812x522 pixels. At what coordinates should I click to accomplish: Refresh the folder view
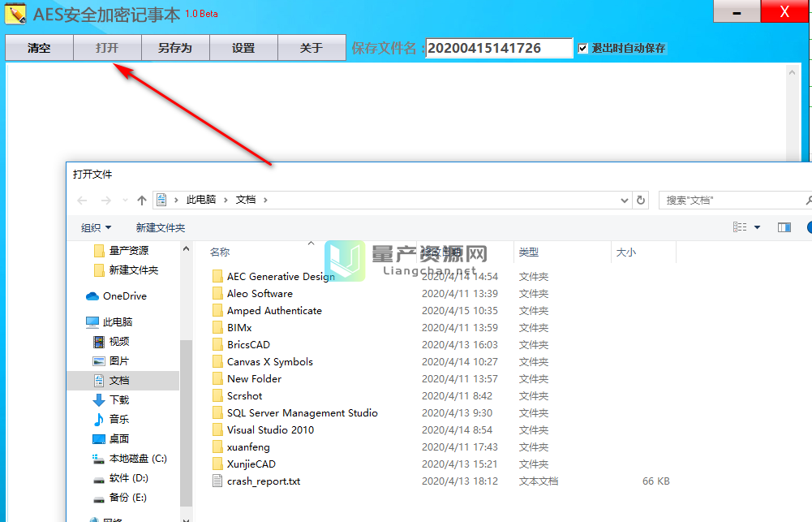(641, 200)
